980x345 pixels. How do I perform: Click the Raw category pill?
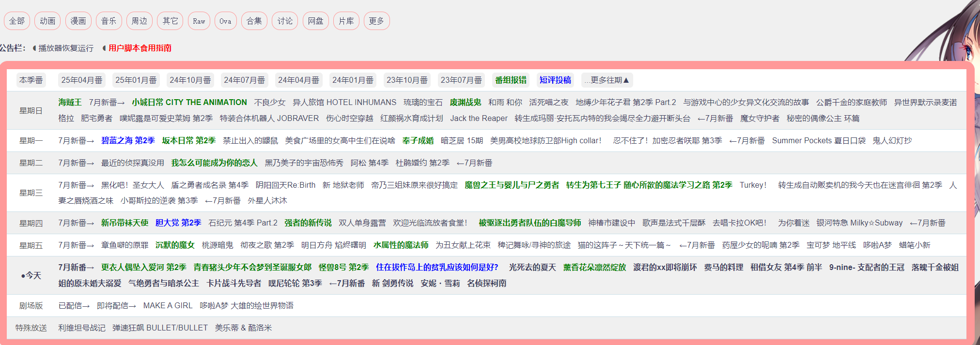[x=199, y=21]
